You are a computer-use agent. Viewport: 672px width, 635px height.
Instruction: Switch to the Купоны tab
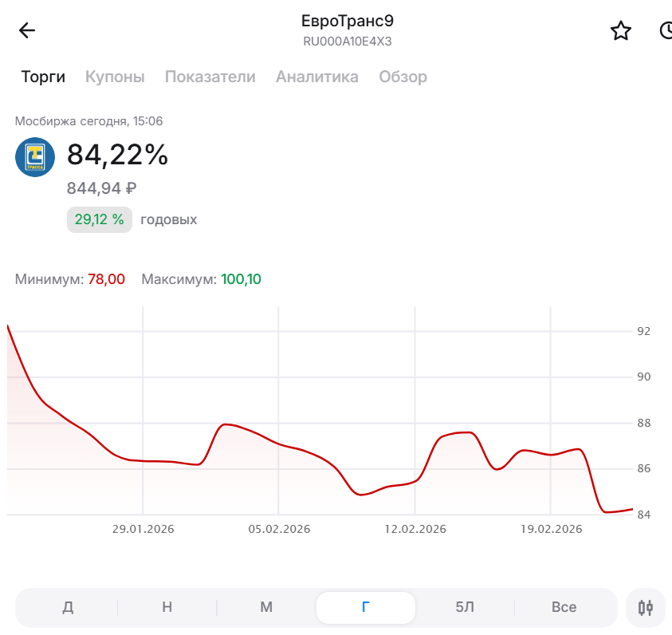tap(115, 77)
